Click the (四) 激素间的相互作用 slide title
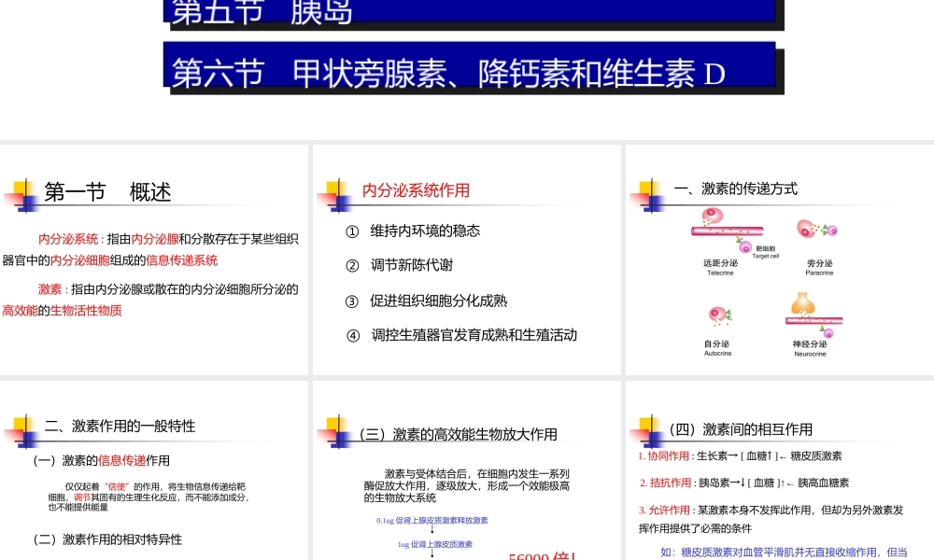 (740, 429)
